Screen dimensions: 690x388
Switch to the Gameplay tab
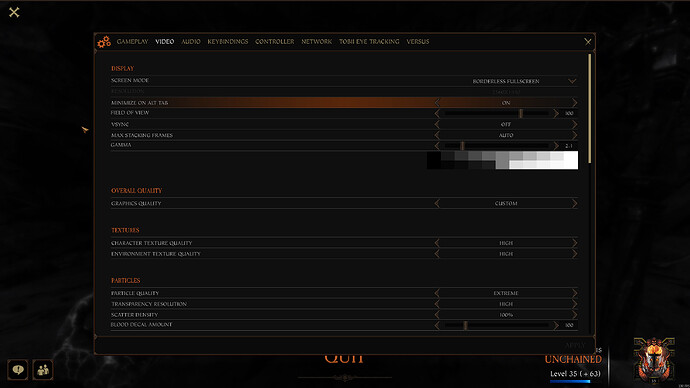point(132,41)
